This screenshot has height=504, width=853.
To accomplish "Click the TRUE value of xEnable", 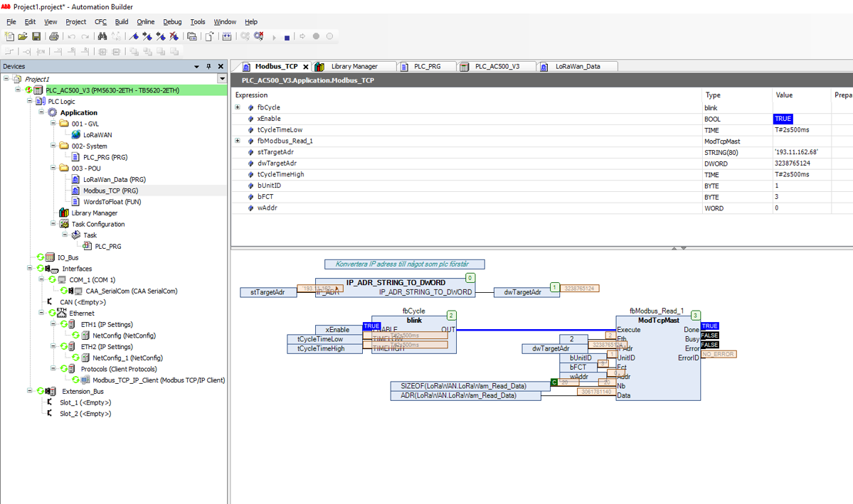I will tap(783, 119).
